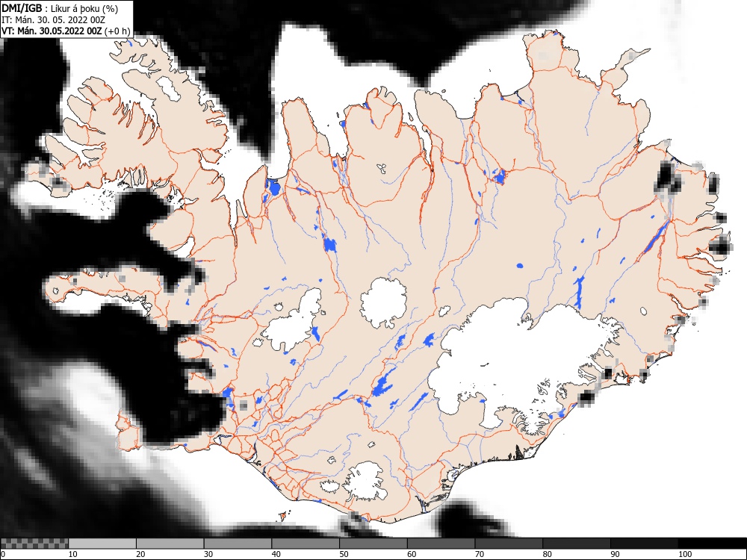
Task: Click the 70–80% legend swatch
Action: click(509, 544)
